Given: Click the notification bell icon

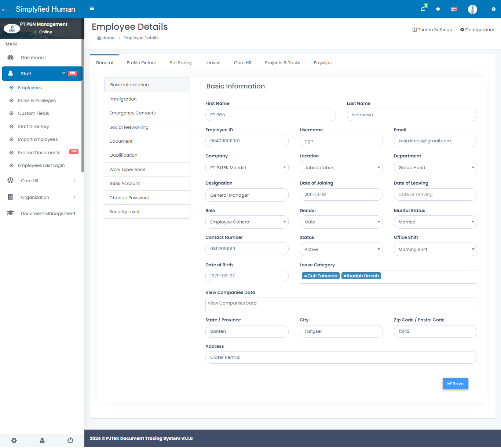Looking at the screenshot, I should tap(423, 9).
